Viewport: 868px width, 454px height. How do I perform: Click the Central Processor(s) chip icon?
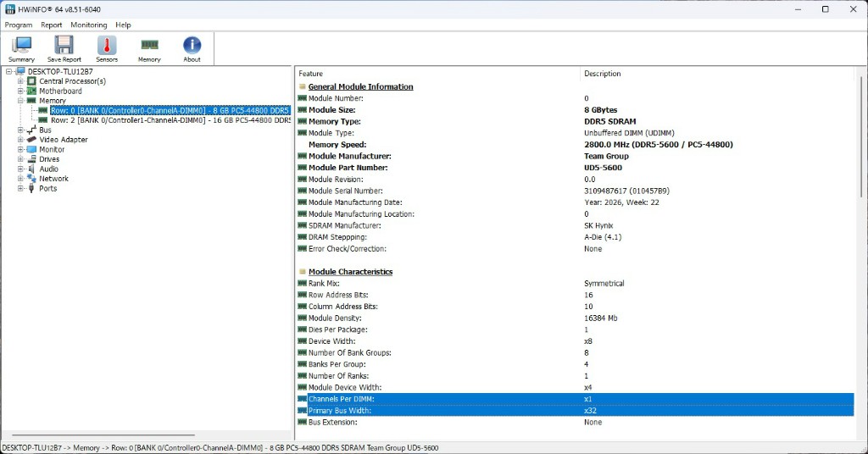tap(31, 81)
